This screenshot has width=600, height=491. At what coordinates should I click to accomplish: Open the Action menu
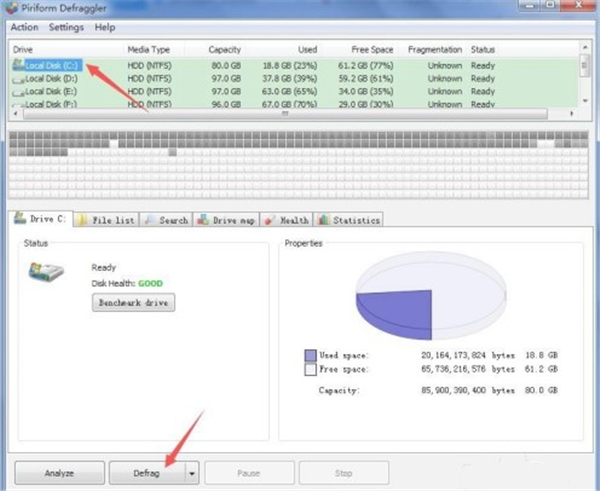coord(25,27)
